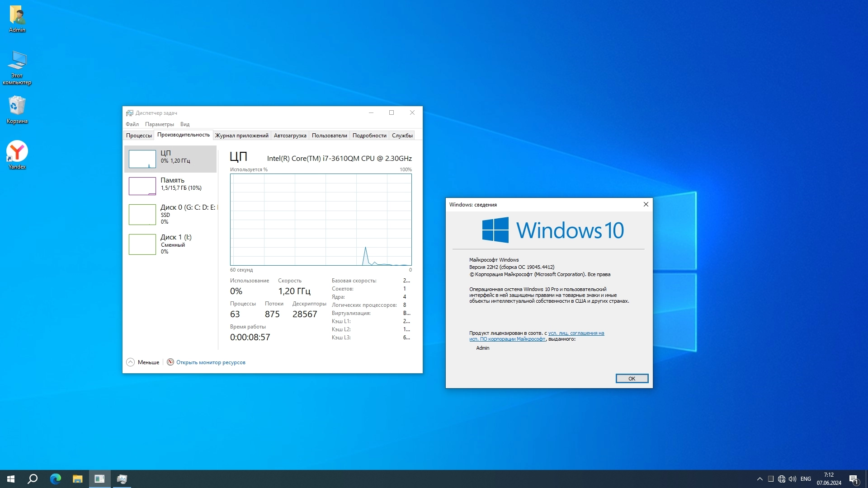The width and height of the screenshot is (868, 488).
Task: Click the volume speaker tray icon
Action: [x=793, y=479]
